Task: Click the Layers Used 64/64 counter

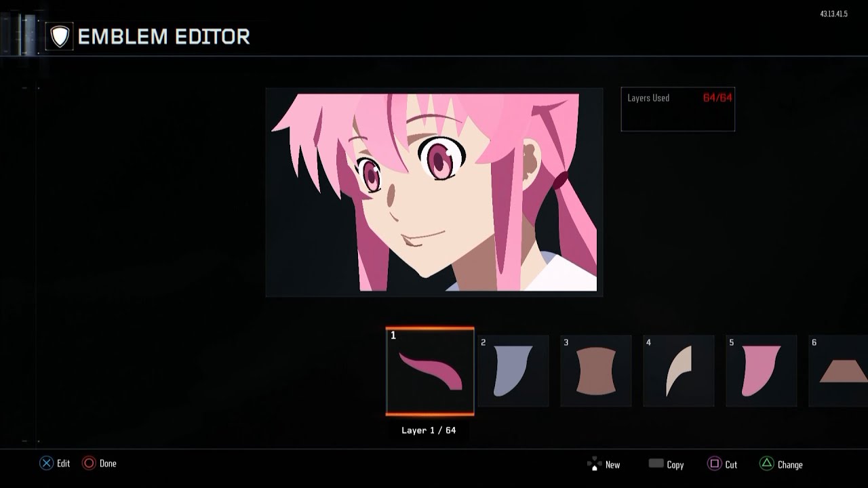Action: [678, 109]
